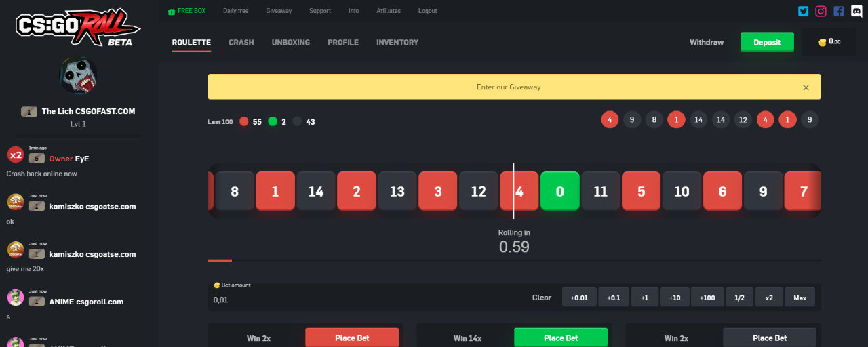Add +100 to bet amount

point(707,298)
